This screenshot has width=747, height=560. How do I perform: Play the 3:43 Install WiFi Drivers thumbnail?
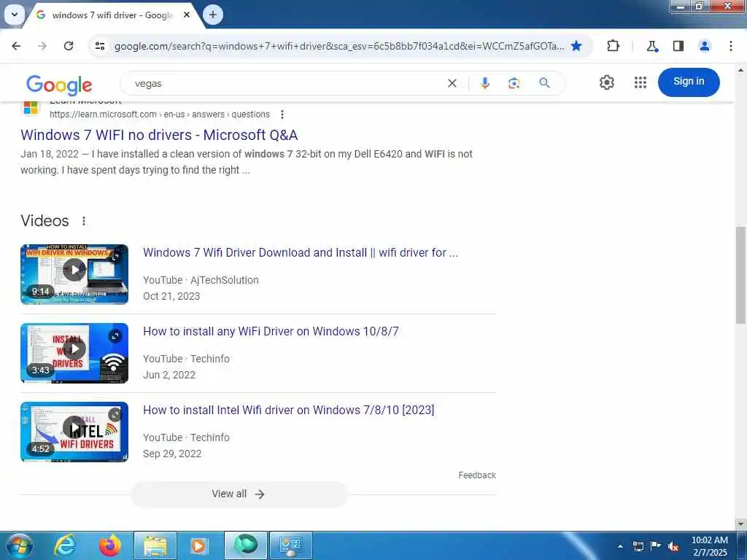click(x=74, y=353)
